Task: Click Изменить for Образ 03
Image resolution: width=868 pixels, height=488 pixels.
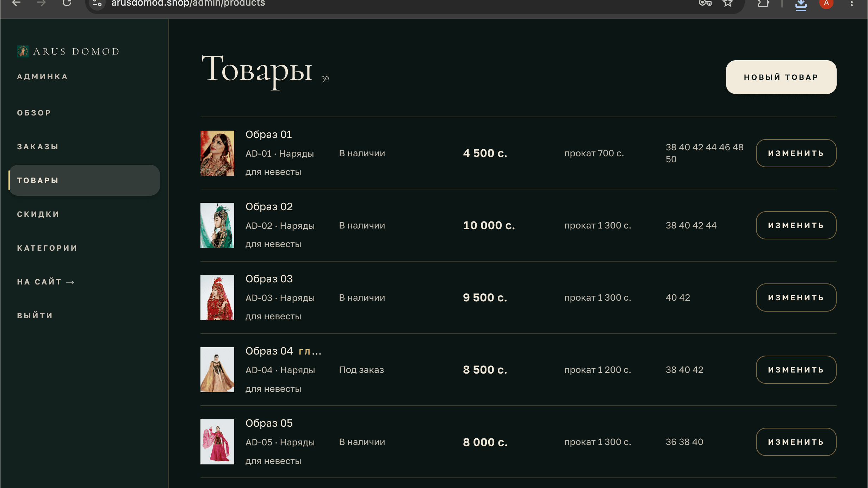Action: coord(796,298)
